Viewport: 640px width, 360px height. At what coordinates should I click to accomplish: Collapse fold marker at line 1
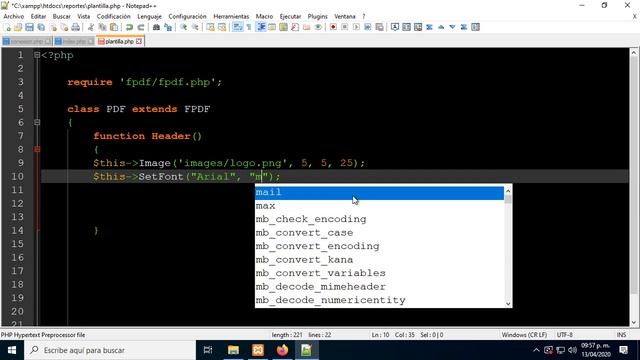click(x=37, y=55)
